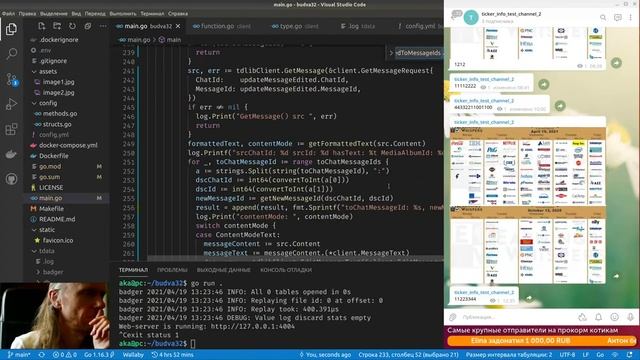Viewport: 640px width, 360px height.
Task: Toggle notifications bell in message bar
Action: tap(598, 317)
